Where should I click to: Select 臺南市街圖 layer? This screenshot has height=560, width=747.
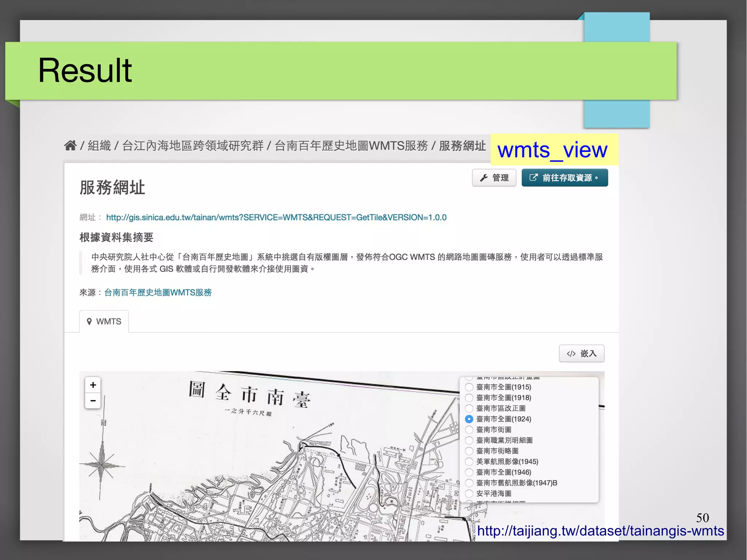click(469, 429)
